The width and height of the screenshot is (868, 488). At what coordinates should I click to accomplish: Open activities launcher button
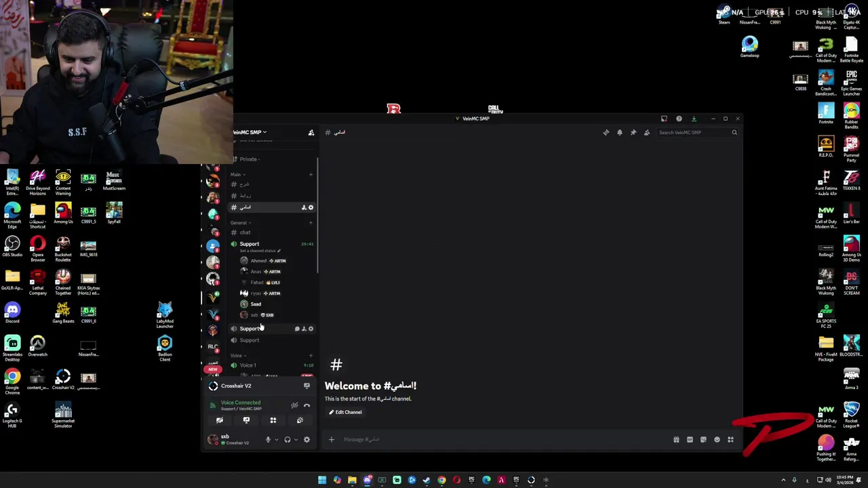tap(273, 420)
